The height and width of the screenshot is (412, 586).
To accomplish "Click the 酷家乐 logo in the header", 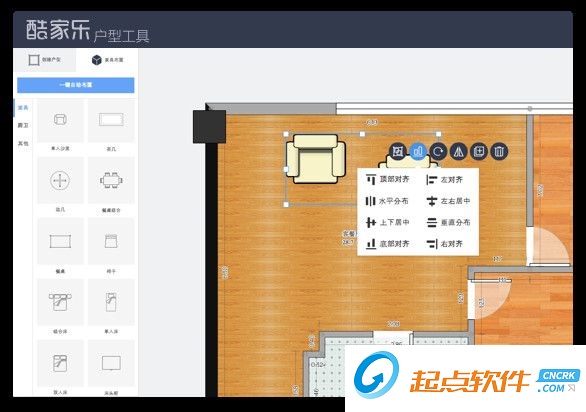I will 58,30.
